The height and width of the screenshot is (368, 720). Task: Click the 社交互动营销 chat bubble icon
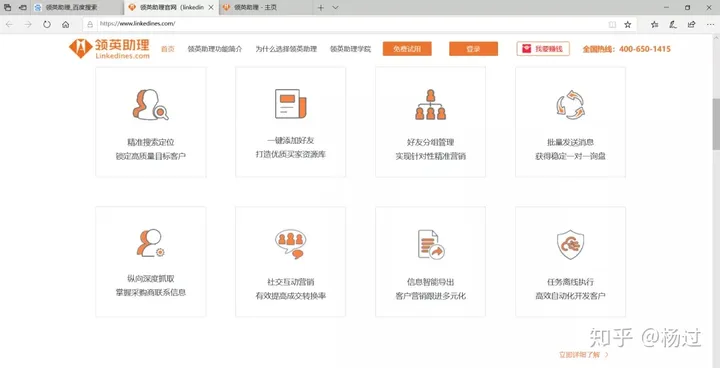click(x=291, y=244)
